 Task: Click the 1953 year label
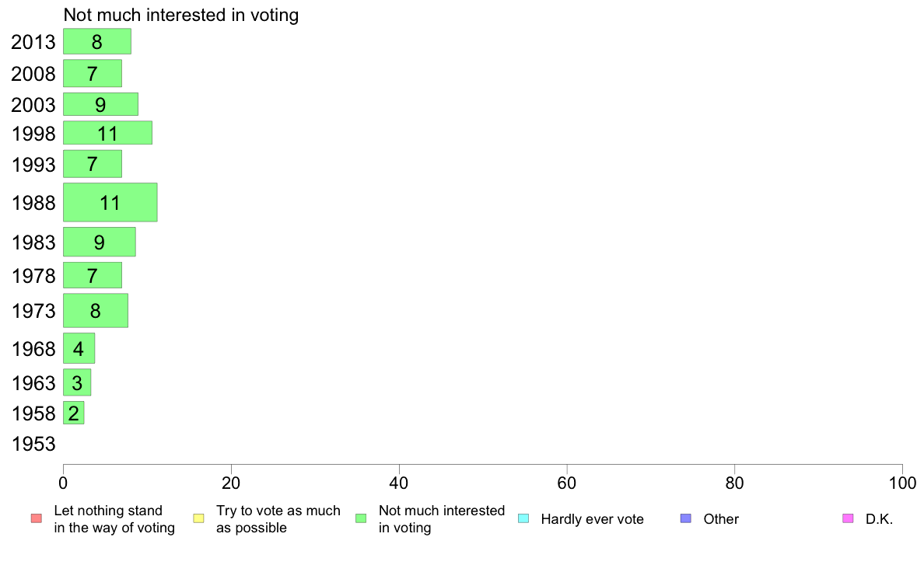(33, 444)
